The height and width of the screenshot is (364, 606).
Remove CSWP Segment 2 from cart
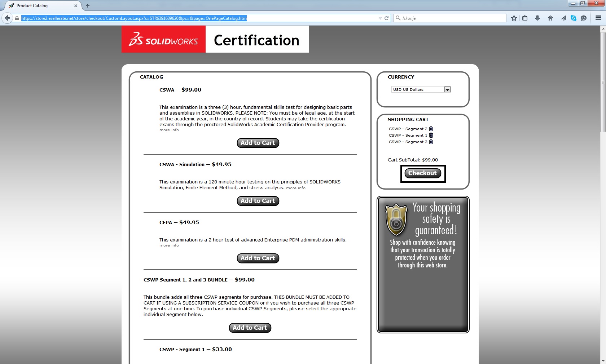coord(431,129)
